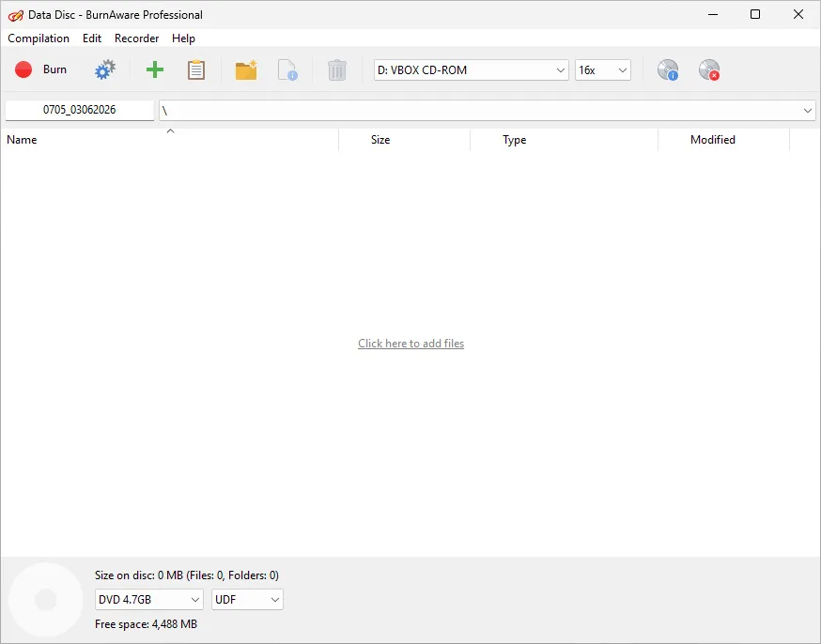Maximize the BurnAware window
The height and width of the screenshot is (644, 821).
coord(755,15)
